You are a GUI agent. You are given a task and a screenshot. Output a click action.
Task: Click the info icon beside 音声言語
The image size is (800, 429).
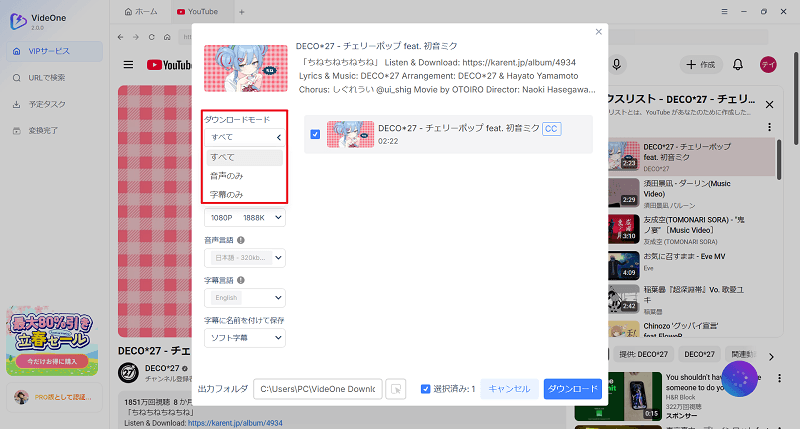pyautogui.click(x=243, y=240)
